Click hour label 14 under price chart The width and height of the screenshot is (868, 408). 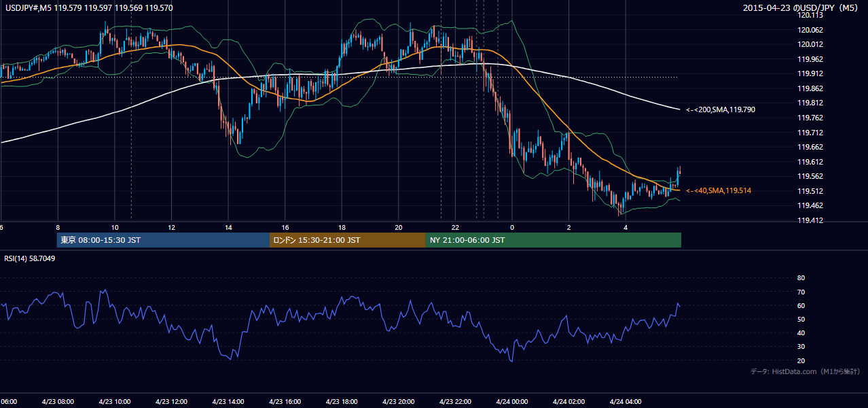coord(228,228)
